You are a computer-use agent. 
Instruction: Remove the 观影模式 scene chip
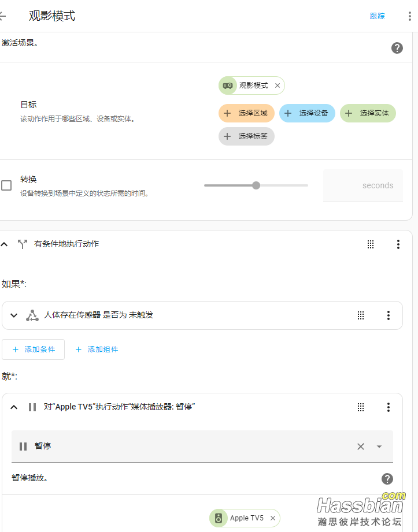tap(278, 85)
